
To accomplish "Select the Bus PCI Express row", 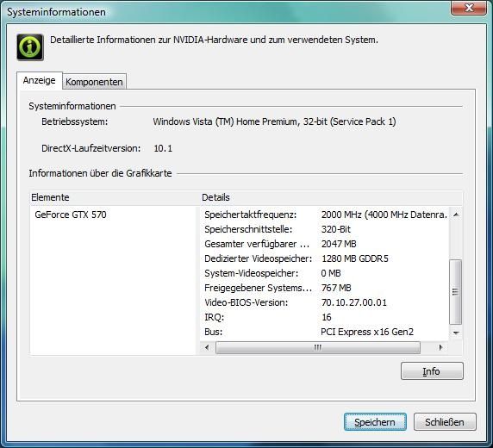I will (325, 332).
